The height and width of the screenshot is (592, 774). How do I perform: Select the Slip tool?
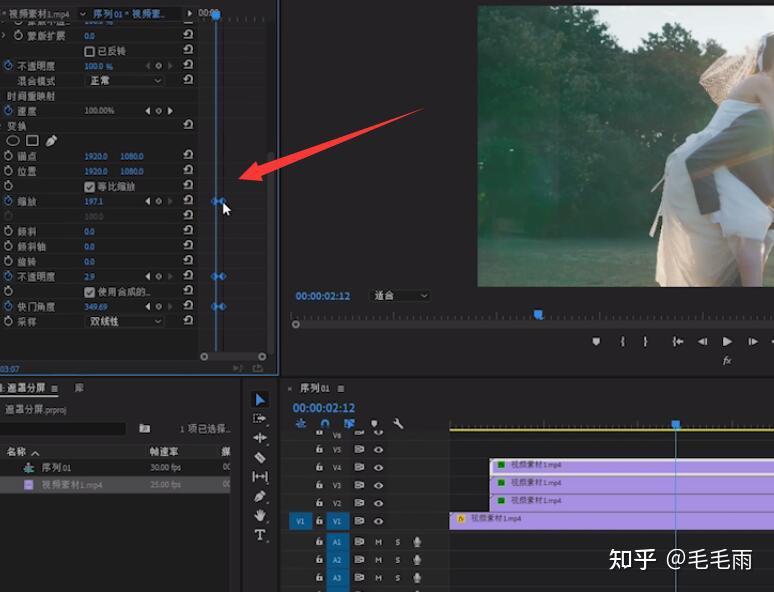[x=260, y=476]
